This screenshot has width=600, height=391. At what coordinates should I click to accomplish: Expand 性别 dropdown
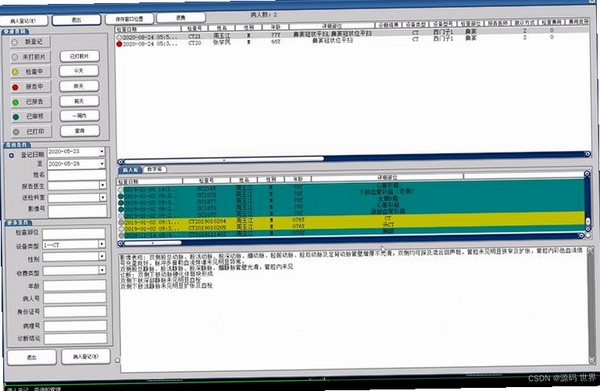coord(102,256)
